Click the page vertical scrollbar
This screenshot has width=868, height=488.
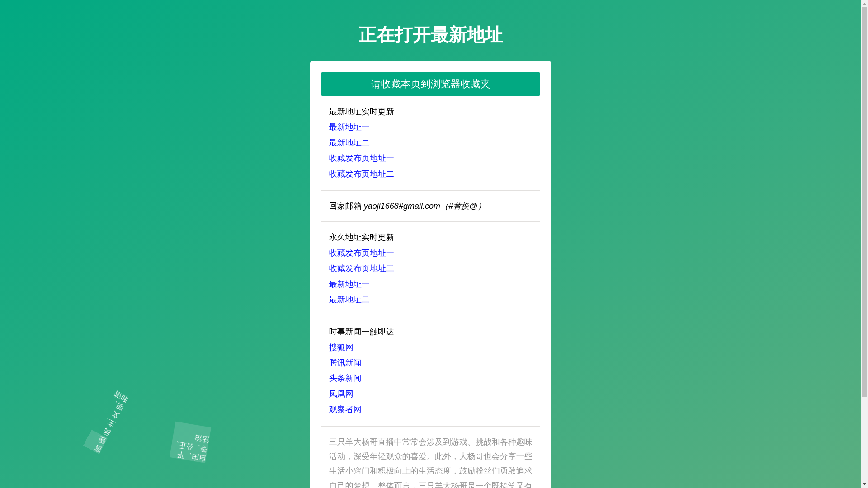coord(864,244)
